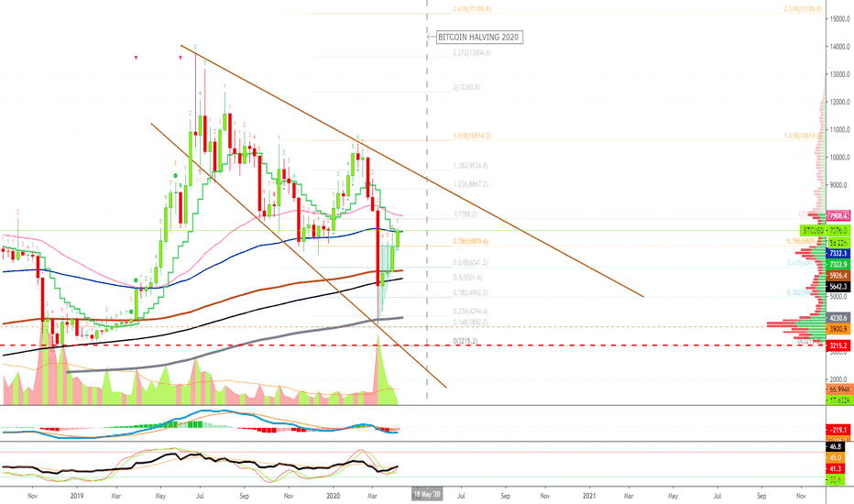Click the orange 45.0 oscillator value tag

coord(836,457)
